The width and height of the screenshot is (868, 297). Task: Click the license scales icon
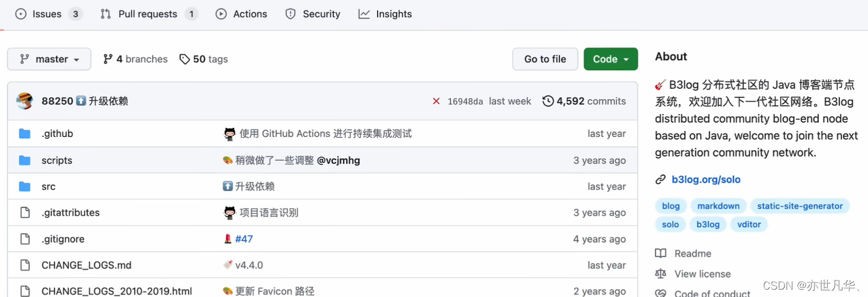coord(661,274)
